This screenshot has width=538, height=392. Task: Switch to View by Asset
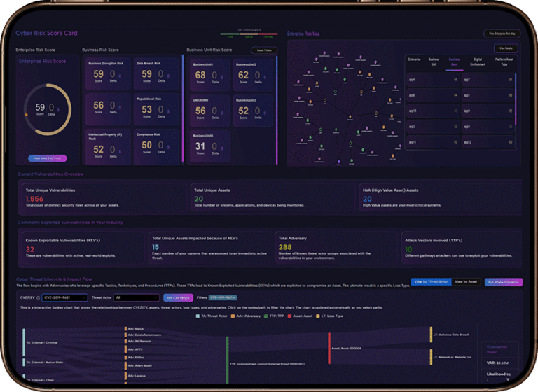466,281
